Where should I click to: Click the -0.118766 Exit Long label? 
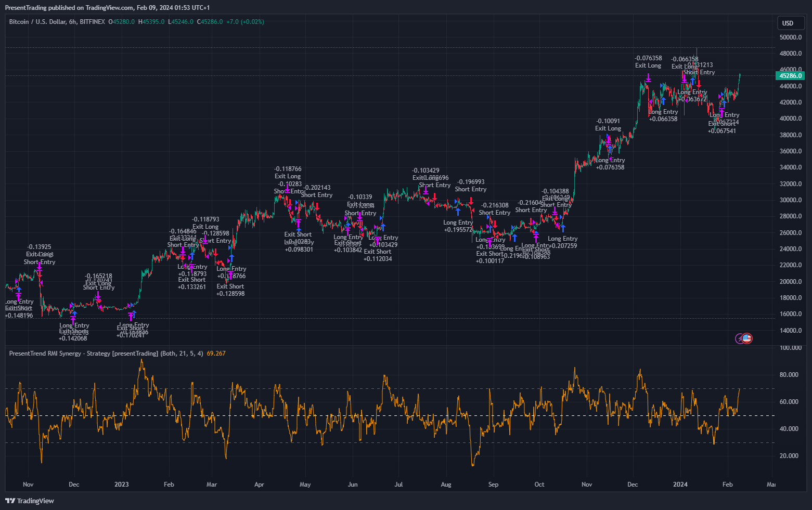tap(288, 169)
